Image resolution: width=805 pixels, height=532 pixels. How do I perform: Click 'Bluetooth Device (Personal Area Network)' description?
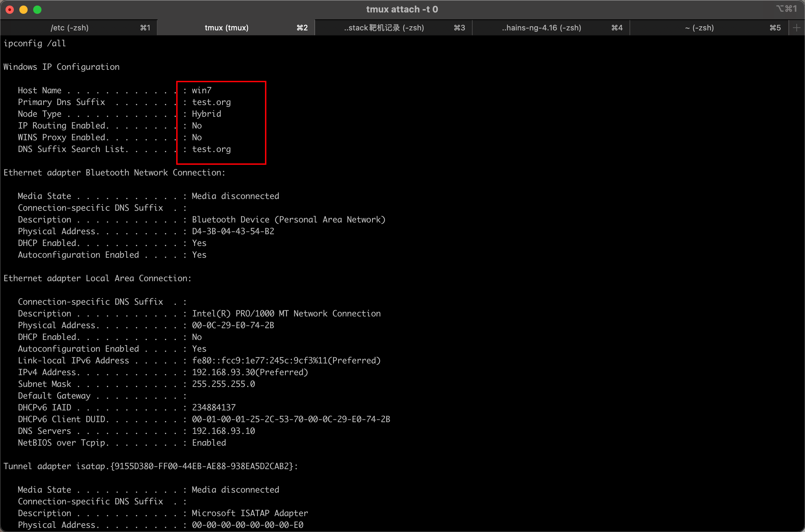click(x=289, y=220)
